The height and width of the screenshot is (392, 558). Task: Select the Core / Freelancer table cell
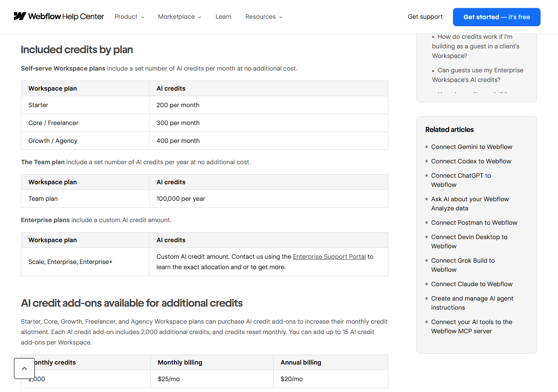(x=85, y=123)
